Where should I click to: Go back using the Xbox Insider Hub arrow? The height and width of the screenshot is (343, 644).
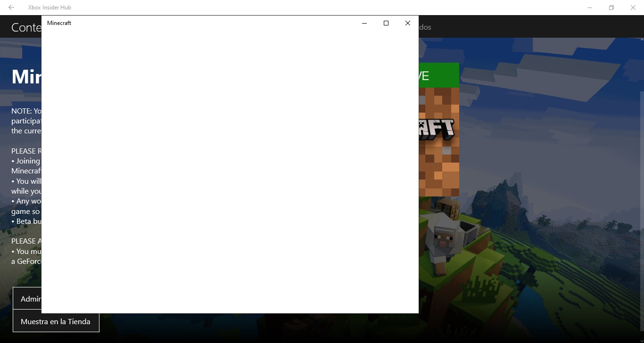click(x=11, y=8)
